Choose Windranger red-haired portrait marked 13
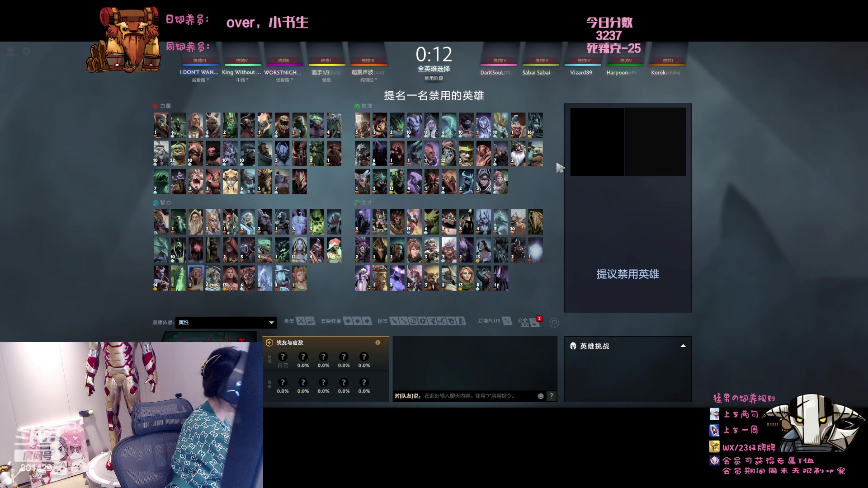The image size is (868, 488). (x=466, y=278)
